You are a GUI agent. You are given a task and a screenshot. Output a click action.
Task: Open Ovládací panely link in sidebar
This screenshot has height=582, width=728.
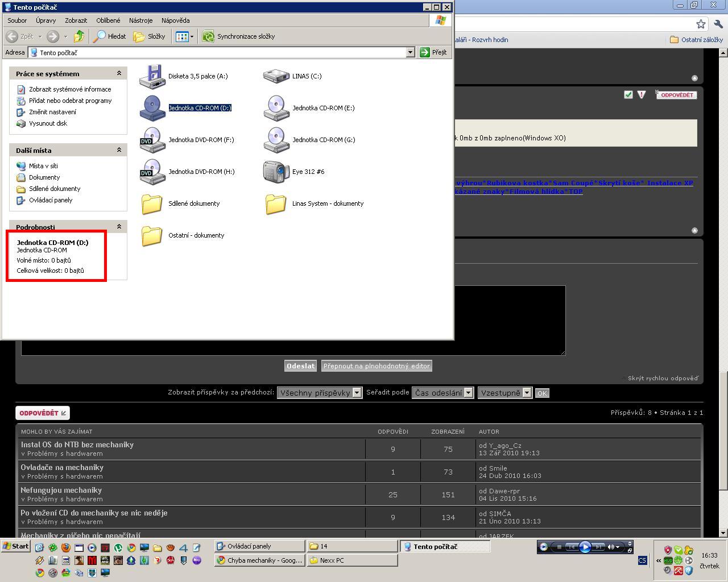pyautogui.click(x=51, y=200)
